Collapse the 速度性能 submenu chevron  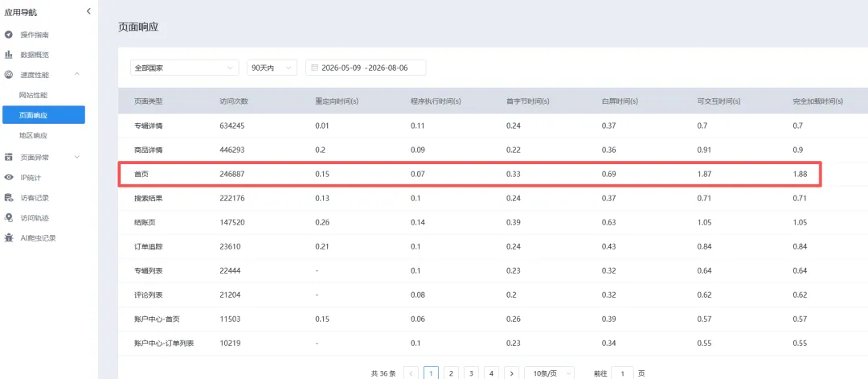click(77, 74)
